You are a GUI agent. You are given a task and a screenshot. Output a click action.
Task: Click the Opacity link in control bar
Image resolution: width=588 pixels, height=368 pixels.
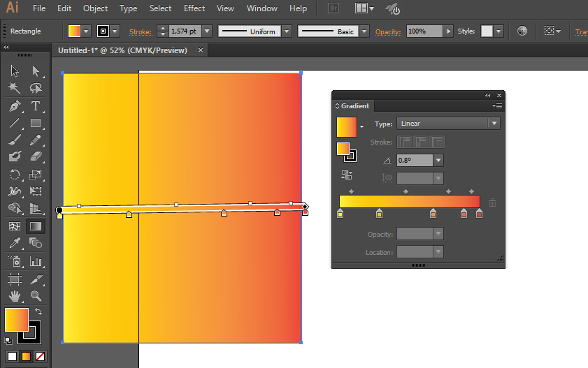388,32
